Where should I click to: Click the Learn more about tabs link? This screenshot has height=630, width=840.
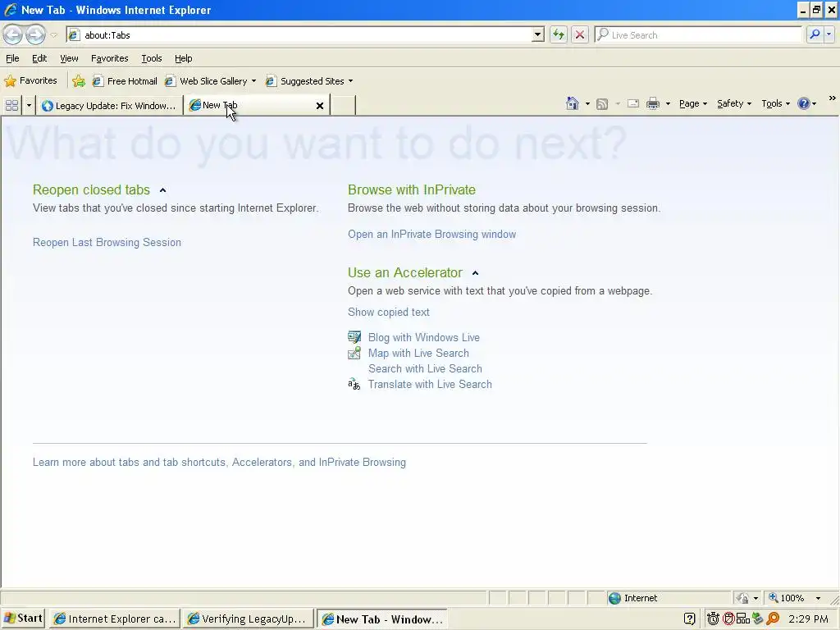pyautogui.click(x=219, y=462)
